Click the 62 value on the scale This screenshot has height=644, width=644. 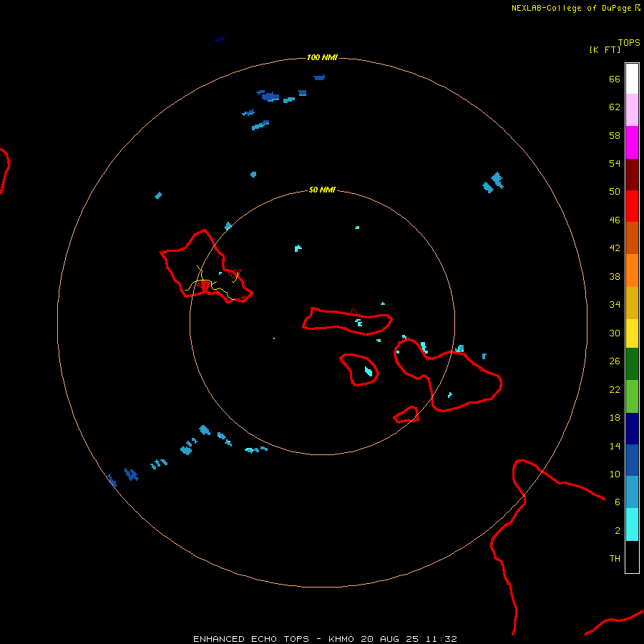pyautogui.click(x=615, y=107)
